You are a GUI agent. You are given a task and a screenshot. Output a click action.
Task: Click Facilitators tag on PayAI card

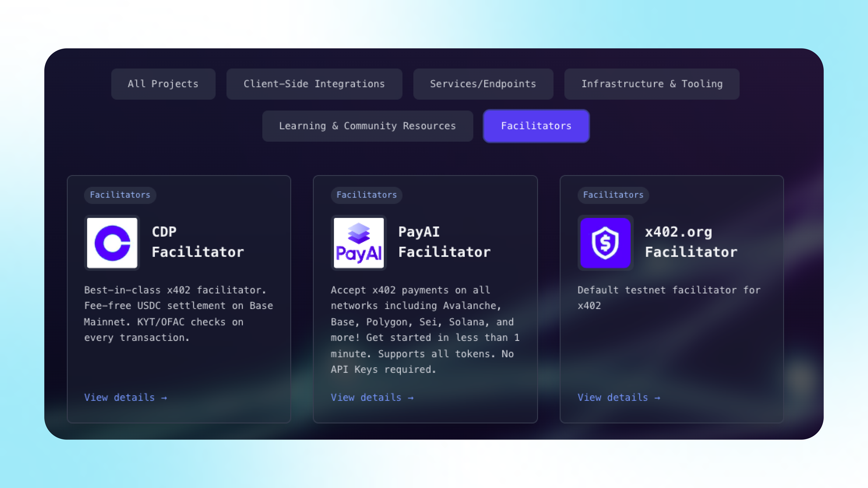pyautogui.click(x=367, y=195)
